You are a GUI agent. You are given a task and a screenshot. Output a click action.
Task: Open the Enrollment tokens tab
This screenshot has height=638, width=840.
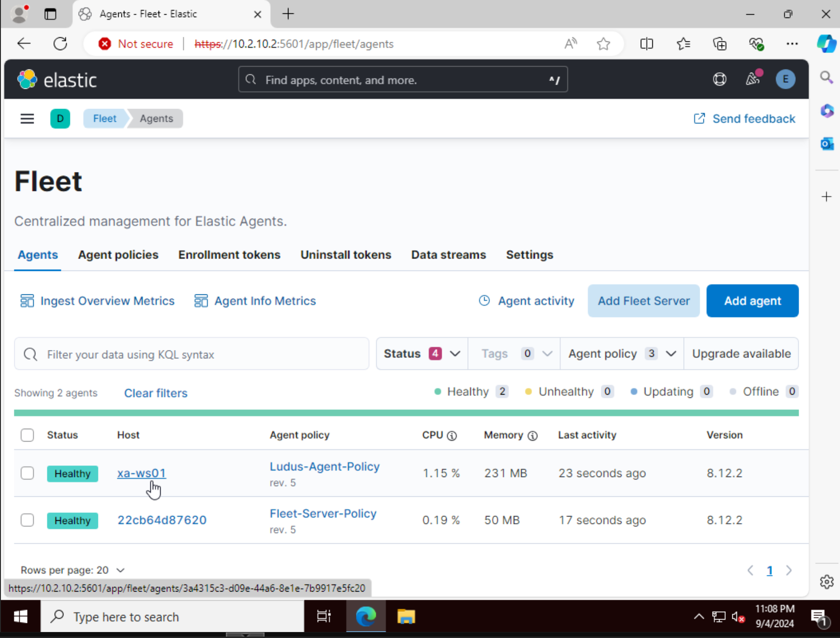tap(230, 255)
